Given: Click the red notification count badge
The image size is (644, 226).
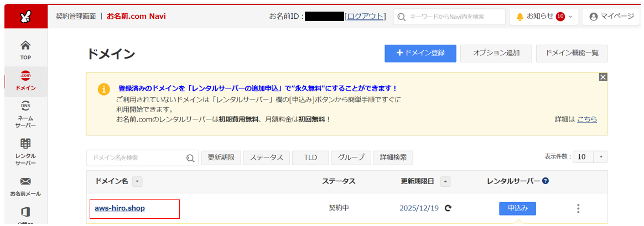Looking at the screenshot, I should tap(560, 17).
